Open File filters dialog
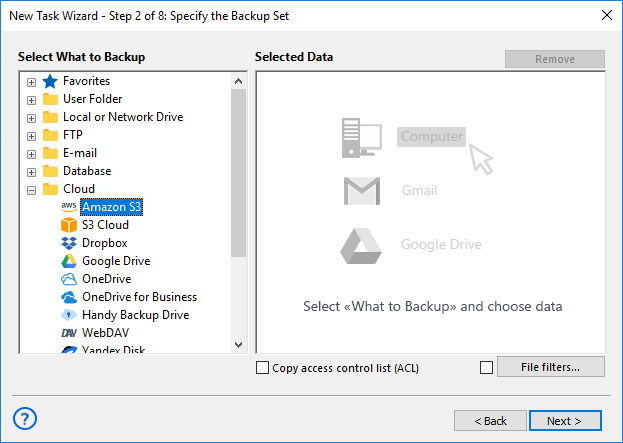This screenshot has width=623, height=443. click(551, 367)
